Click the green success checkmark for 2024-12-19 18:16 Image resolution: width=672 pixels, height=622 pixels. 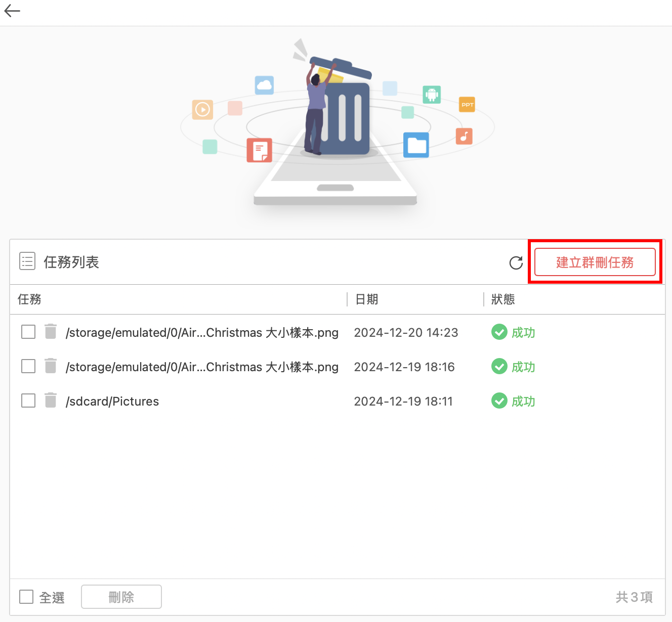pos(499,367)
